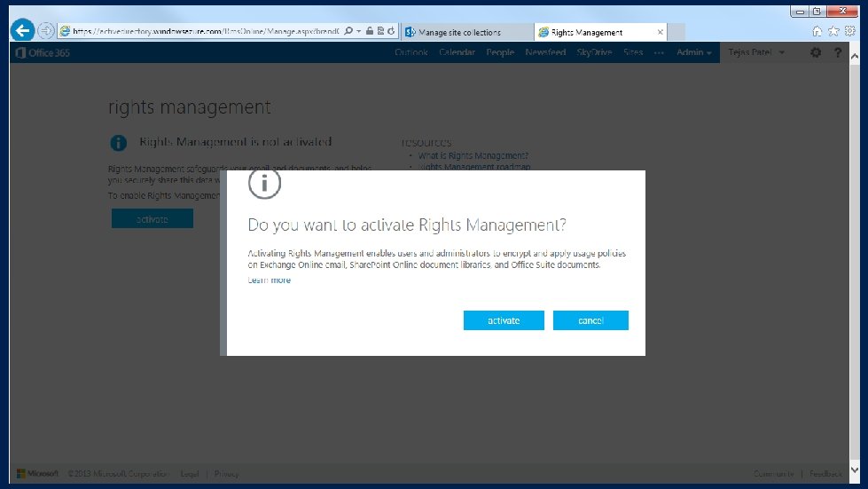Screen dimensions: 868x489
Task: Open the Tejas Patel user menu
Action: tap(756, 52)
